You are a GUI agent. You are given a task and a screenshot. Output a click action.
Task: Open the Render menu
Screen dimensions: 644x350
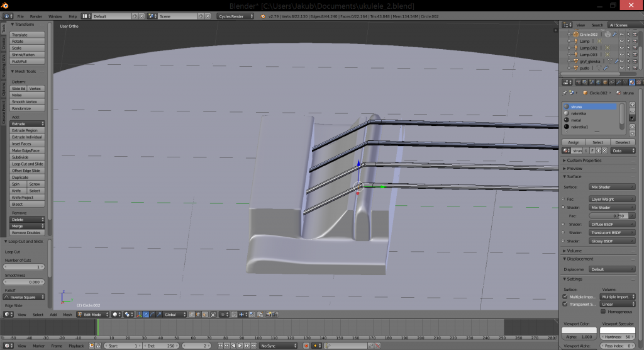coord(36,16)
